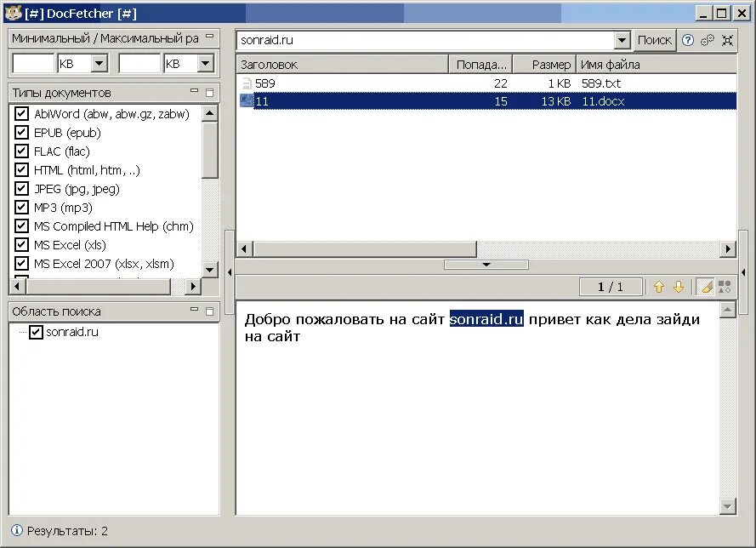Open the help question-mark icon
The height and width of the screenshot is (548, 756).
(x=687, y=40)
